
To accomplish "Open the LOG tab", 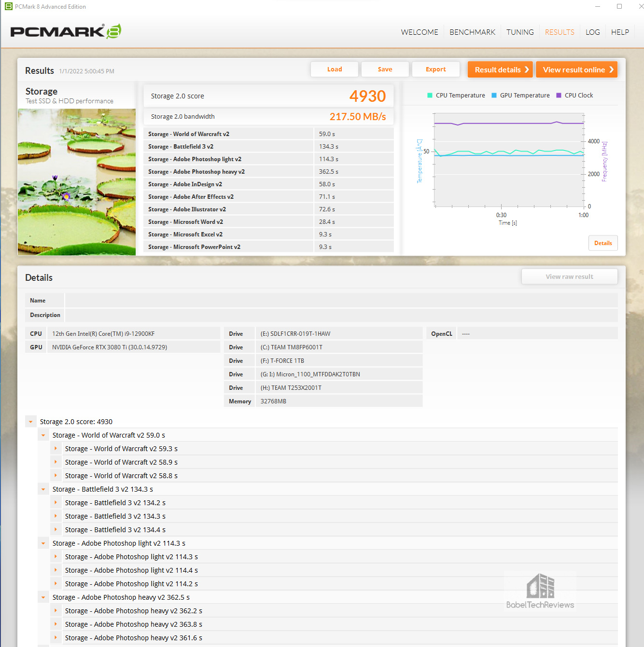I will (x=592, y=32).
